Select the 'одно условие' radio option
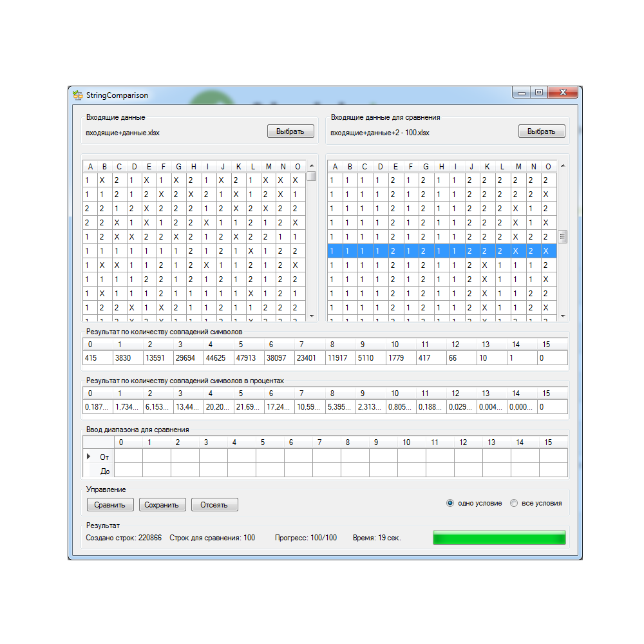The width and height of the screenshot is (644, 644). (x=450, y=503)
